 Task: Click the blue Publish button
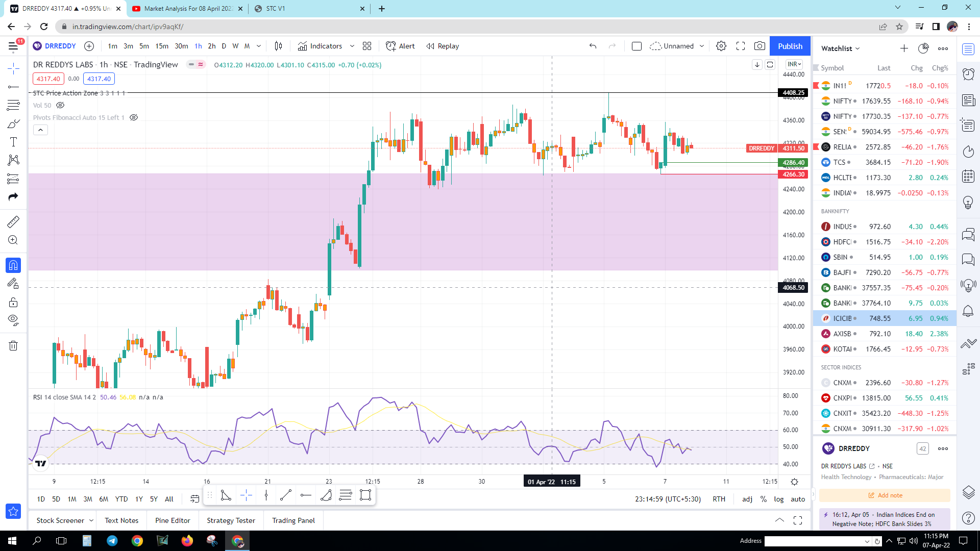point(790,46)
